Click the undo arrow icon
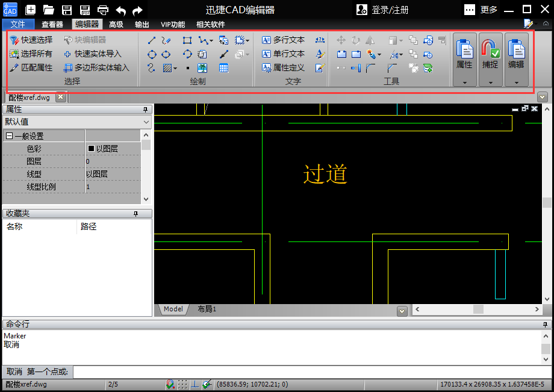The image size is (554, 392). tap(121, 10)
